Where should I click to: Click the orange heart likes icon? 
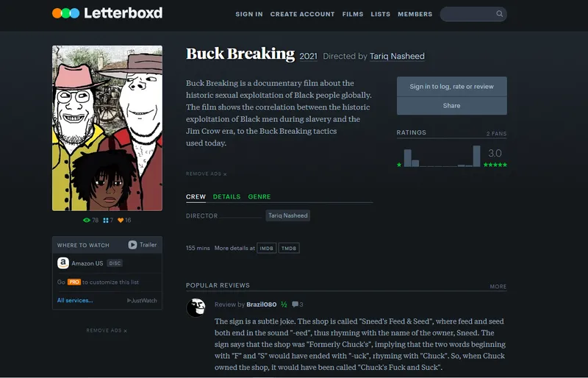pos(121,220)
